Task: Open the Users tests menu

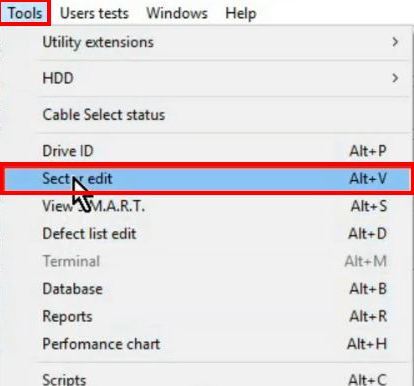Action: click(x=94, y=13)
